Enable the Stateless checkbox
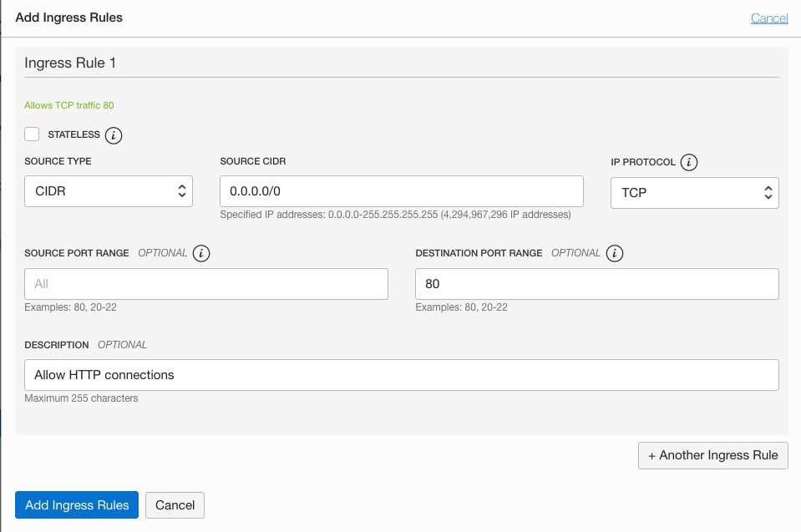The width and height of the screenshot is (801, 532). click(32, 134)
